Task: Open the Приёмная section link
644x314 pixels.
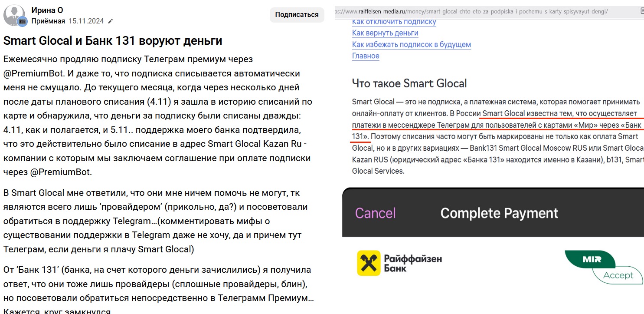Action: click(x=48, y=21)
